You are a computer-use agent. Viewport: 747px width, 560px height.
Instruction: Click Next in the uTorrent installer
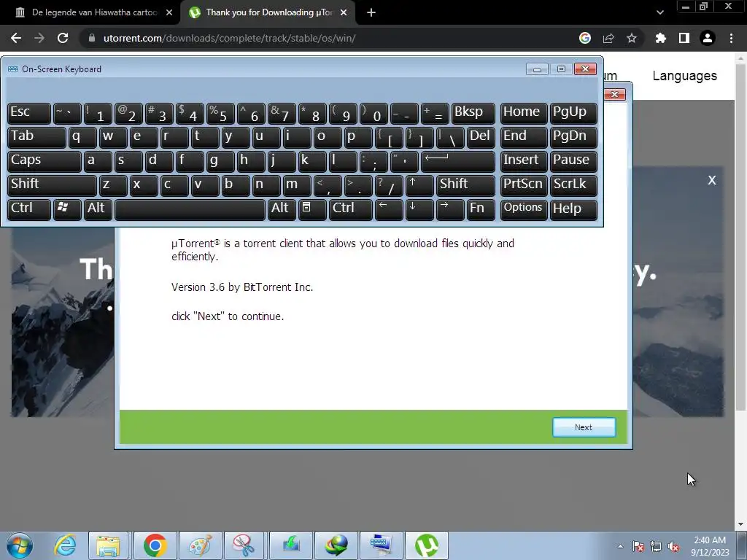(584, 427)
